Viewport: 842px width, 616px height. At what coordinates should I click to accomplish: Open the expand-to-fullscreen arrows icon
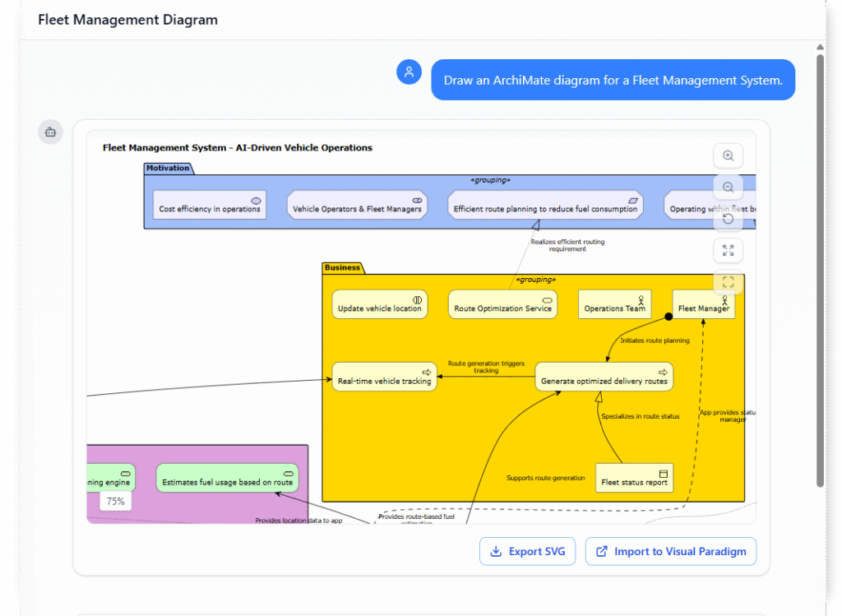coord(727,250)
